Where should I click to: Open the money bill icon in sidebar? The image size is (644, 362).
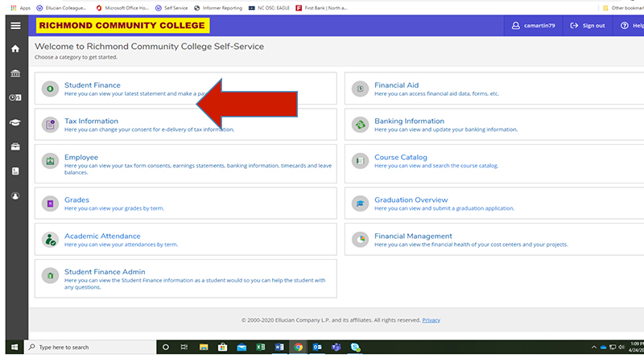15,97
